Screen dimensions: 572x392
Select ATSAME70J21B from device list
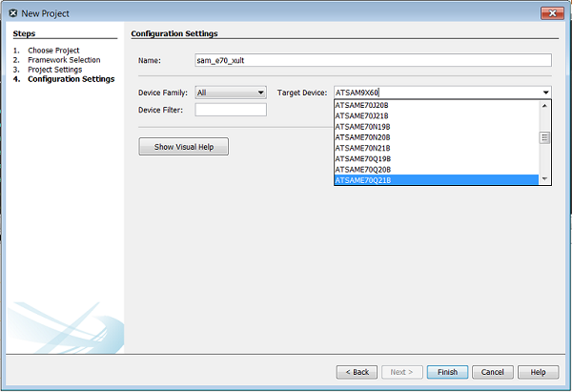point(437,116)
